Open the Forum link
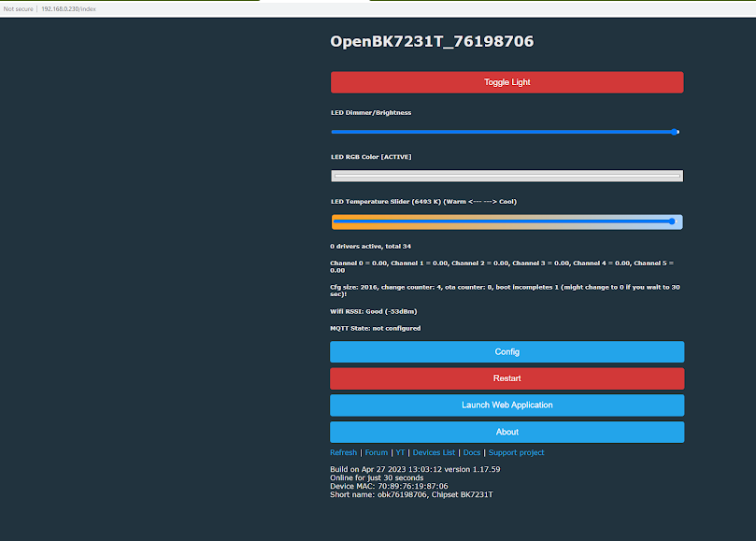The height and width of the screenshot is (541, 756). click(x=376, y=452)
